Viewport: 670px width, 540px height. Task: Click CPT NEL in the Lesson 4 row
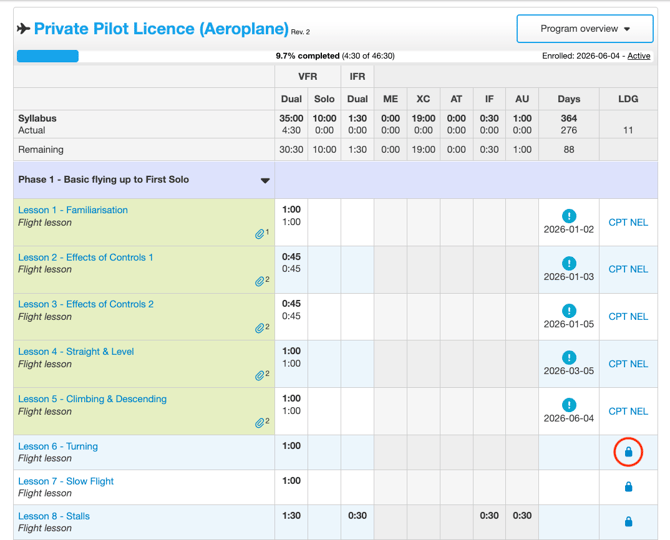click(x=628, y=364)
